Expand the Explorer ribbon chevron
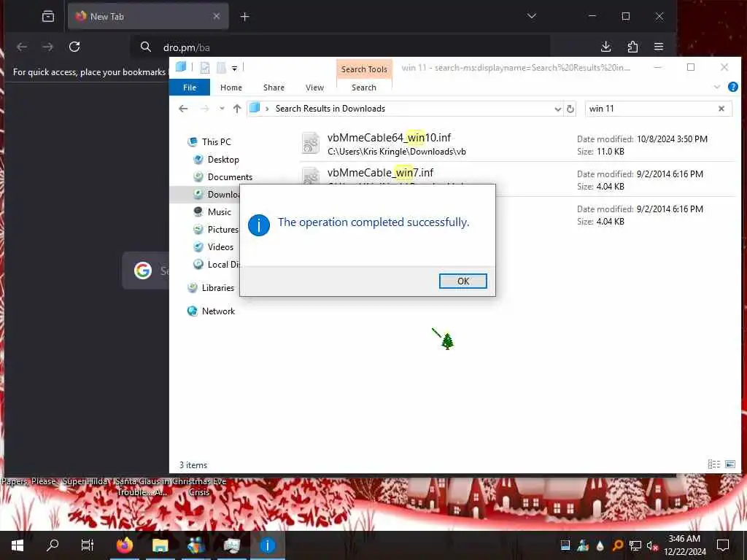The height and width of the screenshot is (560, 747). [717, 87]
